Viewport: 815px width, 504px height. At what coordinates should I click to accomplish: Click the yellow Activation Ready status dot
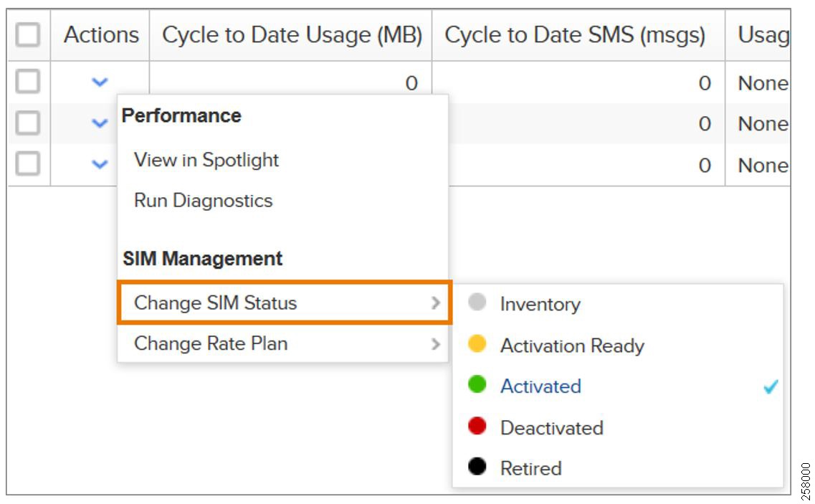477,343
